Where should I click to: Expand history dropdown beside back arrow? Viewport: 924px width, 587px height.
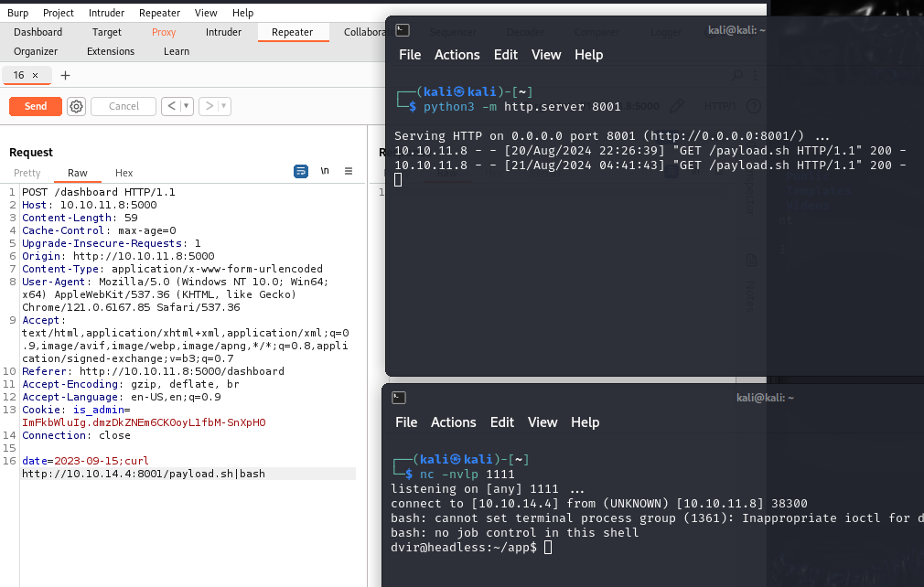pos(187,106)
